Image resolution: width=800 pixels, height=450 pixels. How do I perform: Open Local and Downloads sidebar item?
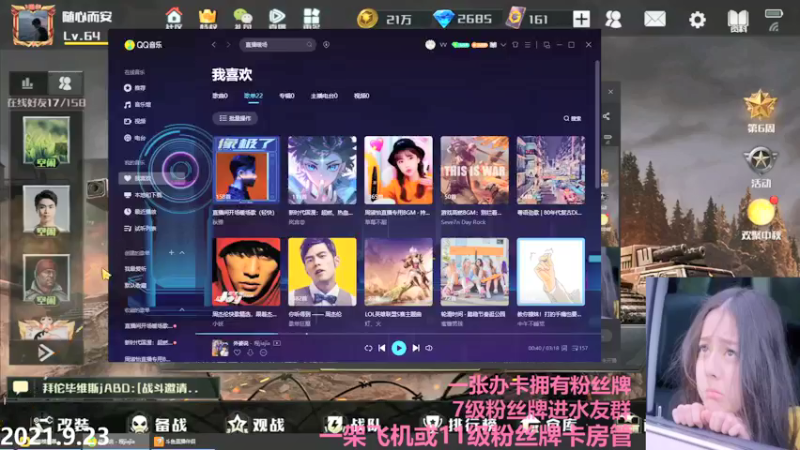pyautogui.click(x=143, y=195)
